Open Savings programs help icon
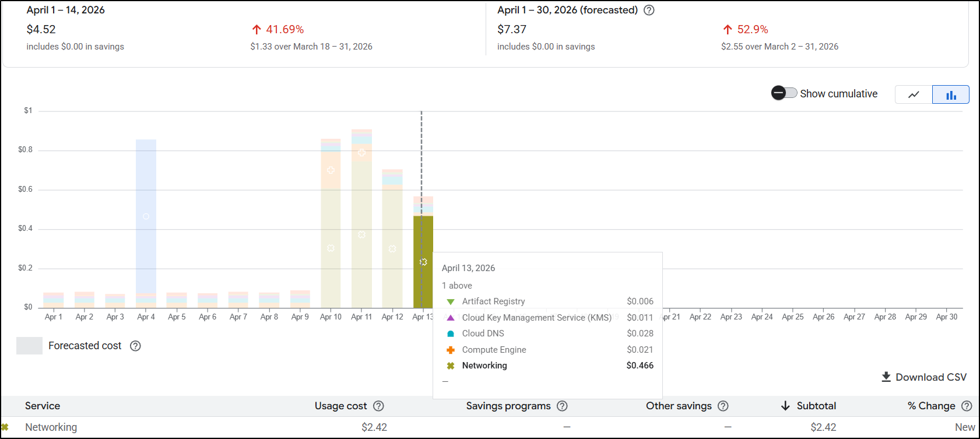The image size is (980, 439). coord(562,406)
